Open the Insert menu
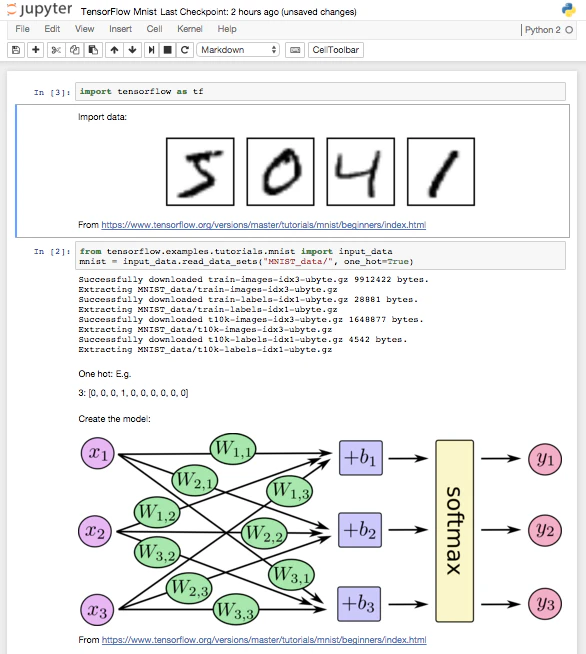This screenshot has width=586, height=654. tap(121, 29)
